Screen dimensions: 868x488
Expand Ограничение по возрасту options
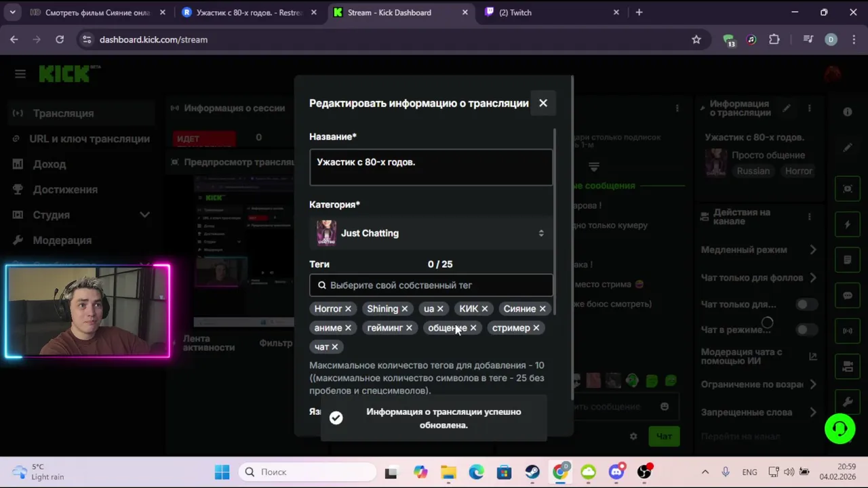tap(813, 384)
